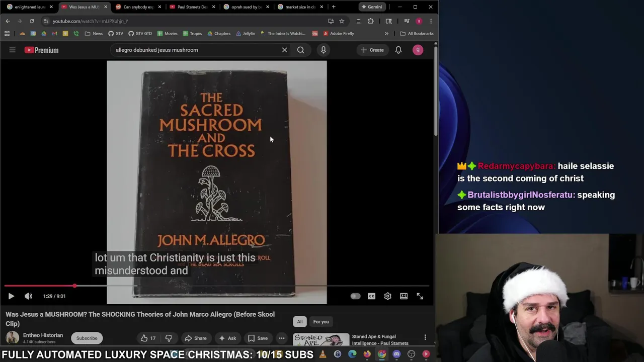Image resolution: width=644 pixels, height=362 pixels.
Task: Open the News bookmark folder
Action: [x=94, y=34]
